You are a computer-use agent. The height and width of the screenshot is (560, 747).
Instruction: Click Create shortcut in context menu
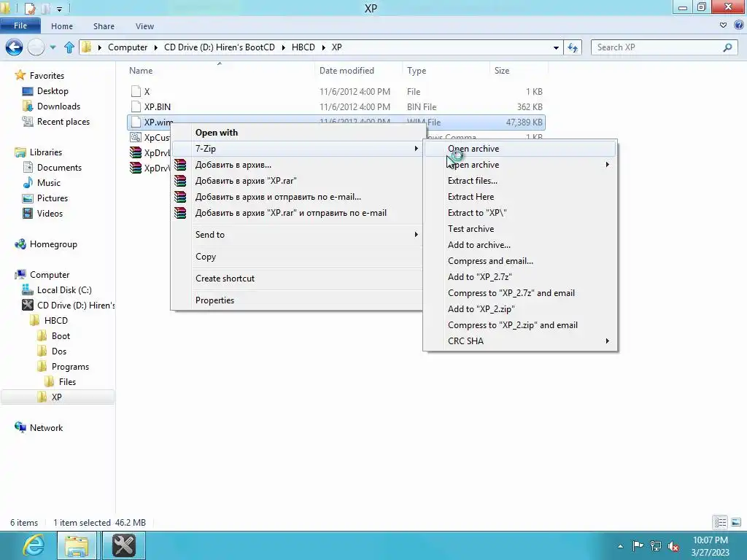[x=225, y=279]
